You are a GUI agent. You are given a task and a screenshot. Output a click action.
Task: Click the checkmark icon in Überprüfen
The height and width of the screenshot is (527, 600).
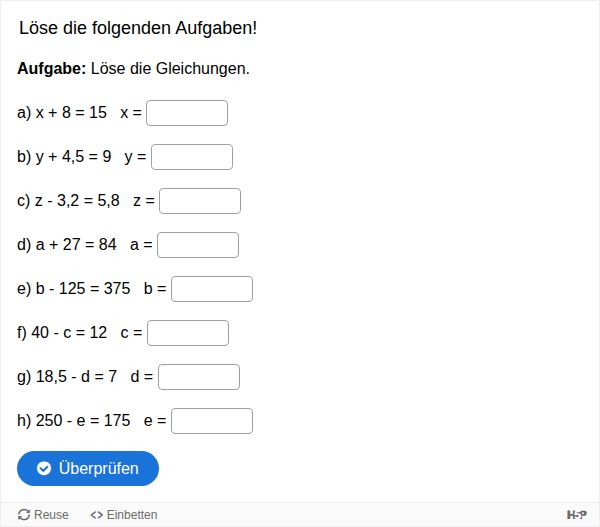(x=44, y=468)
